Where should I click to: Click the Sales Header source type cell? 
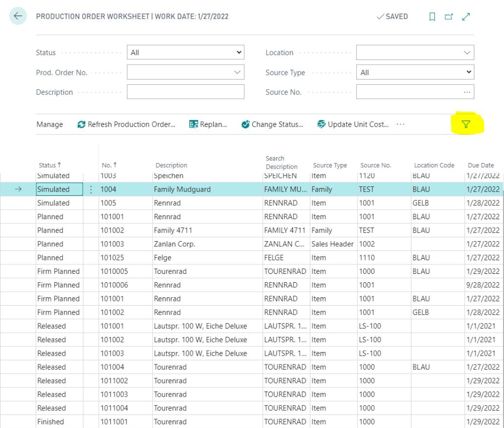pos(333,244)
